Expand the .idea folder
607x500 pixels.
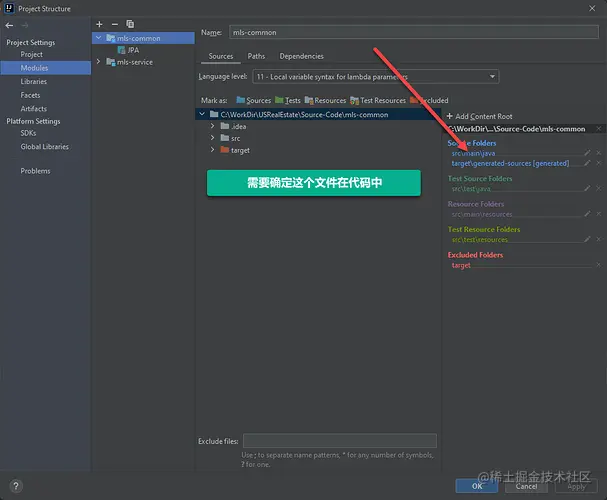coord(212,126)
